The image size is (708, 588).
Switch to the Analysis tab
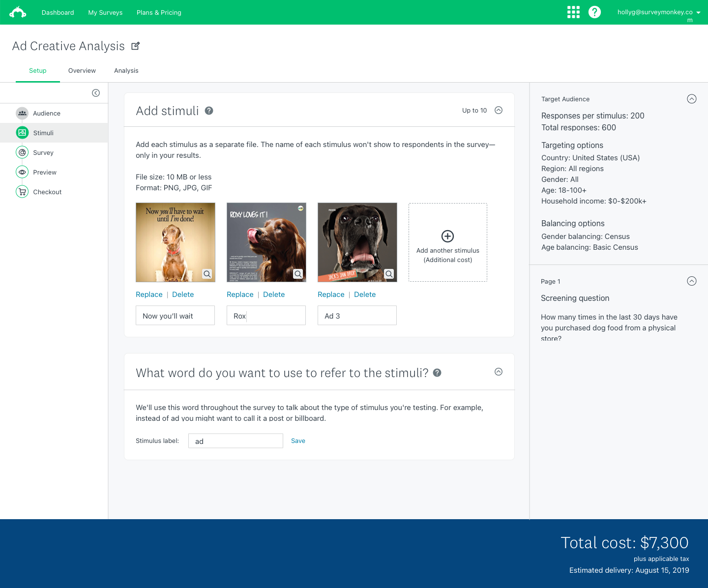(126, 71)
